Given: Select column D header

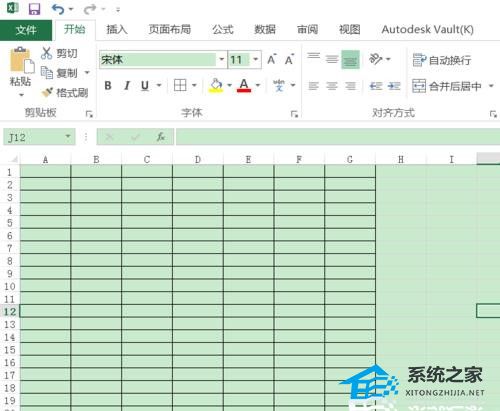Looking at the screenshot, I should click(198, 160).
